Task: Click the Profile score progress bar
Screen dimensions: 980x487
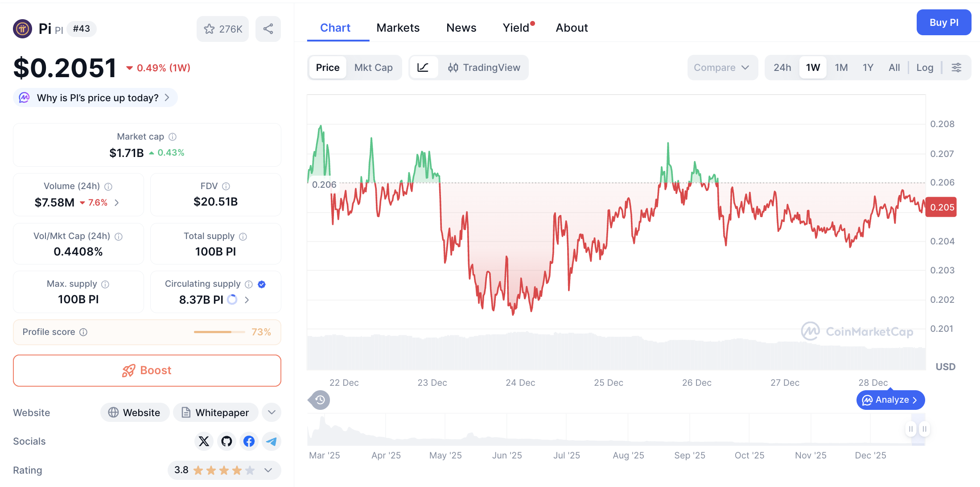Action: coord(219,332)
